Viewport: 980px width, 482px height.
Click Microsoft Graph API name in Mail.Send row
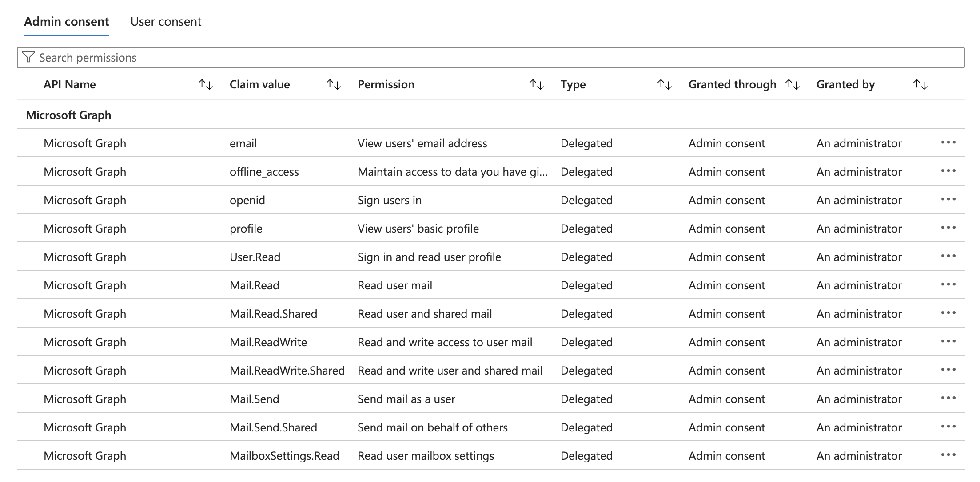85,399
